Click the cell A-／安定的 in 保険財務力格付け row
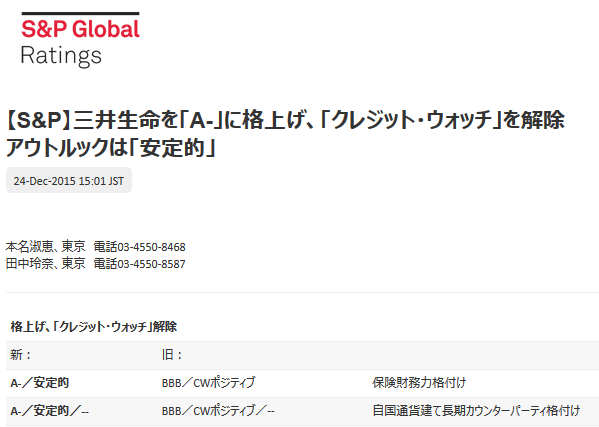This screenshot has width=599, height=427. (x=39, y=383)
